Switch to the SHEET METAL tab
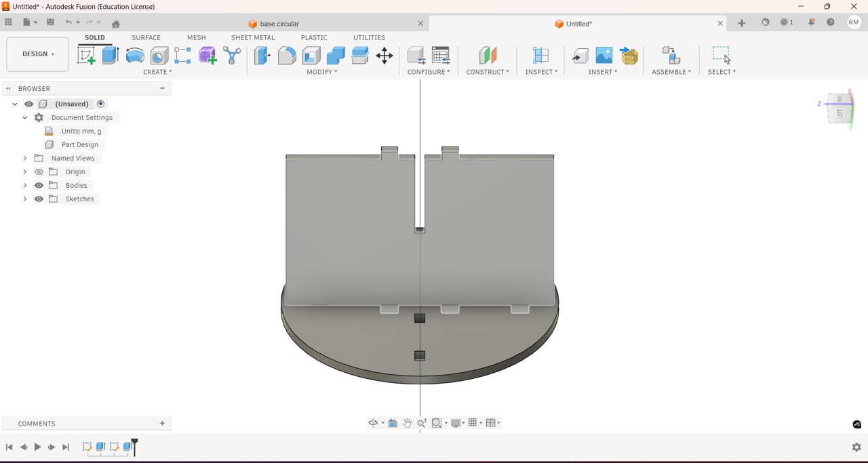This screenshot has height=463, width=868. [253, 38]
